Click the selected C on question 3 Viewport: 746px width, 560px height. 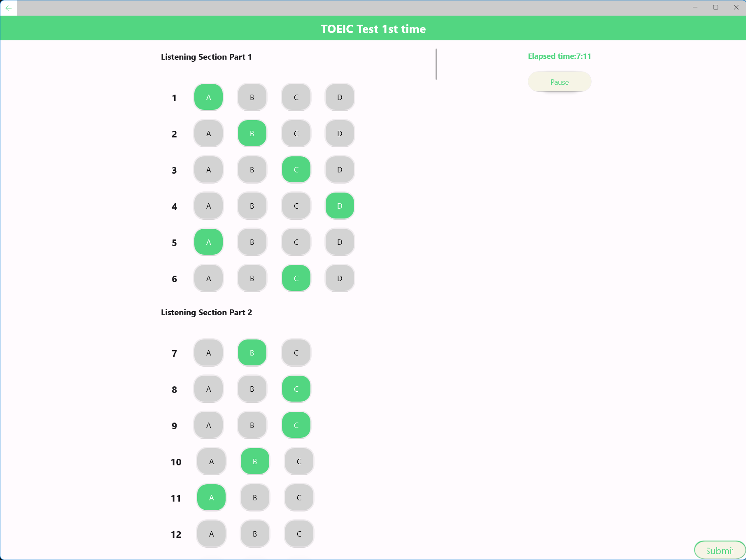tap(296, 170)
